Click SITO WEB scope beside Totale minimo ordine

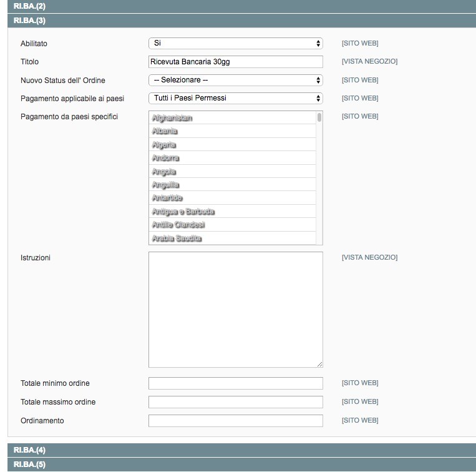tap(360, 383)
